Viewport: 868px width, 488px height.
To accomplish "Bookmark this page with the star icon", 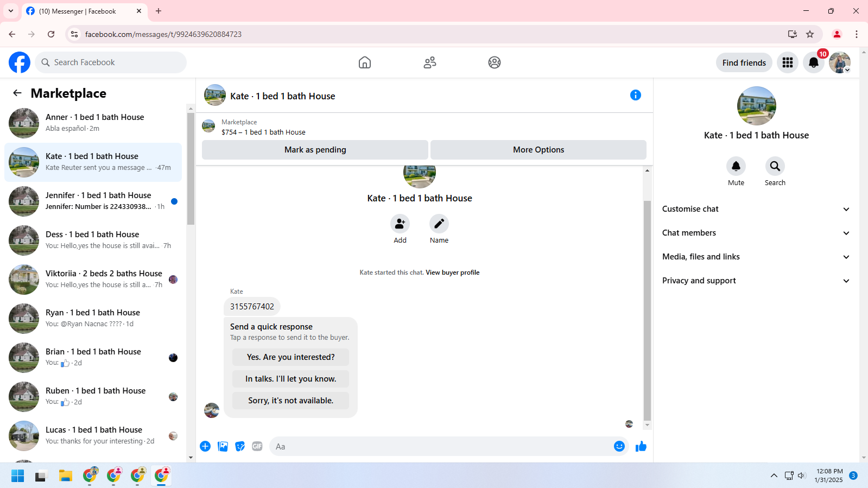I will [810, 34].
